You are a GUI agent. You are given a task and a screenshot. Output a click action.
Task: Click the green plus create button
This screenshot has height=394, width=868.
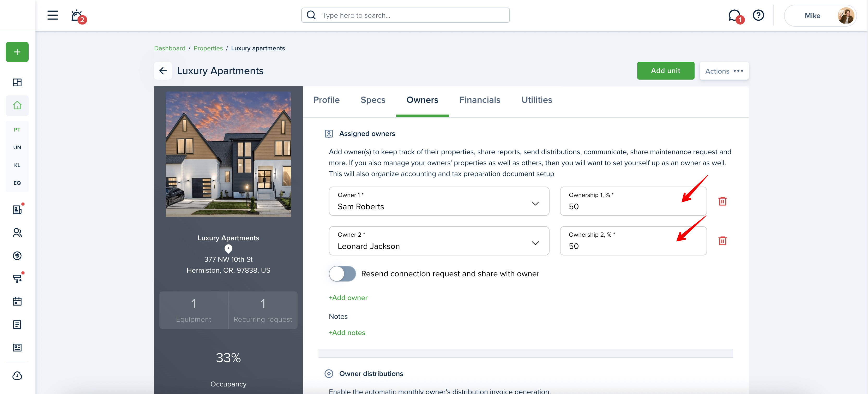coord(17,52)
